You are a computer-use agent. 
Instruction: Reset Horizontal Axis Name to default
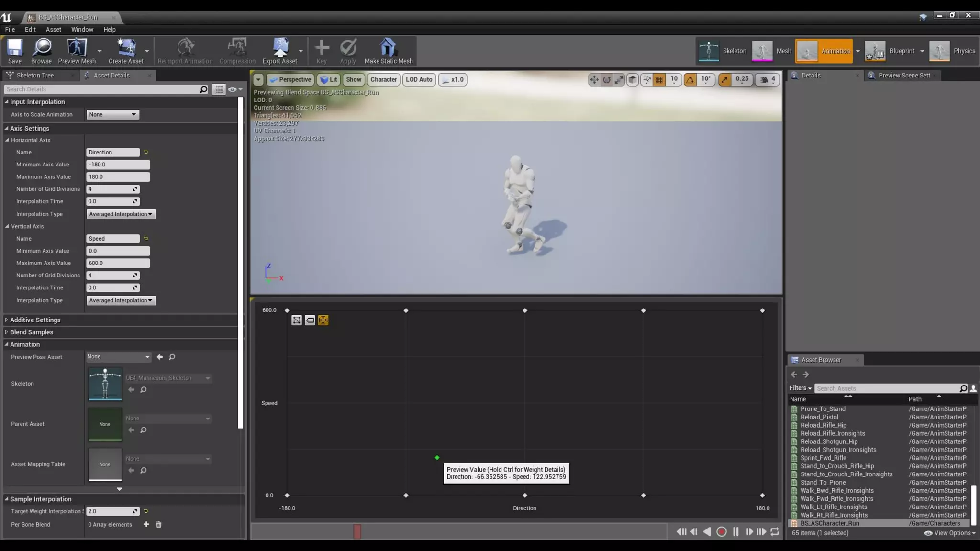coord(146,152)
